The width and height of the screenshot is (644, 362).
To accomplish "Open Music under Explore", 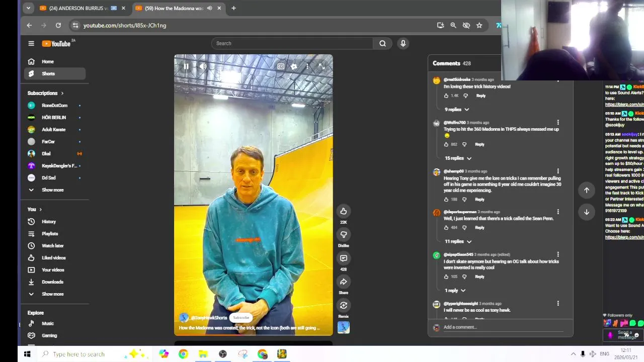I will (55, 324).
